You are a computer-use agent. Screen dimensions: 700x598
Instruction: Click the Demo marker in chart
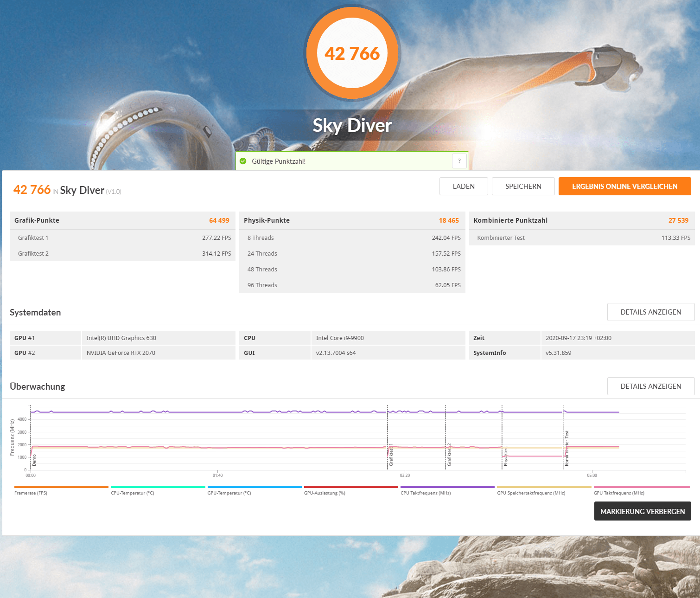pos(34,460)
